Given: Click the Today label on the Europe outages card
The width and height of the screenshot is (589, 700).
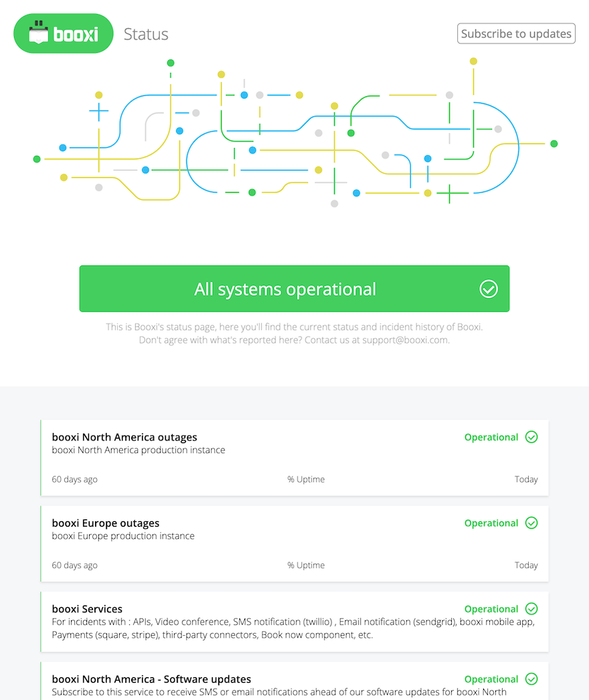Looking at the screenshot, I should click(526, 565).
